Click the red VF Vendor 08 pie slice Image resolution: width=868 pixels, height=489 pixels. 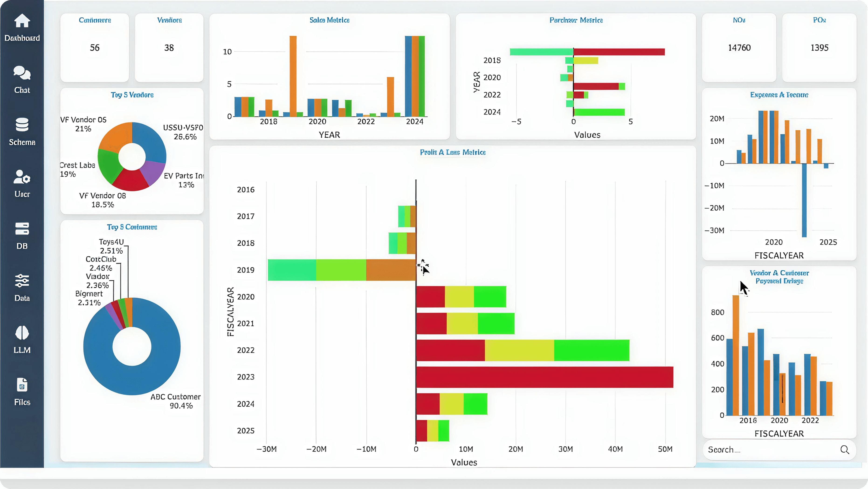coord(131,179)
